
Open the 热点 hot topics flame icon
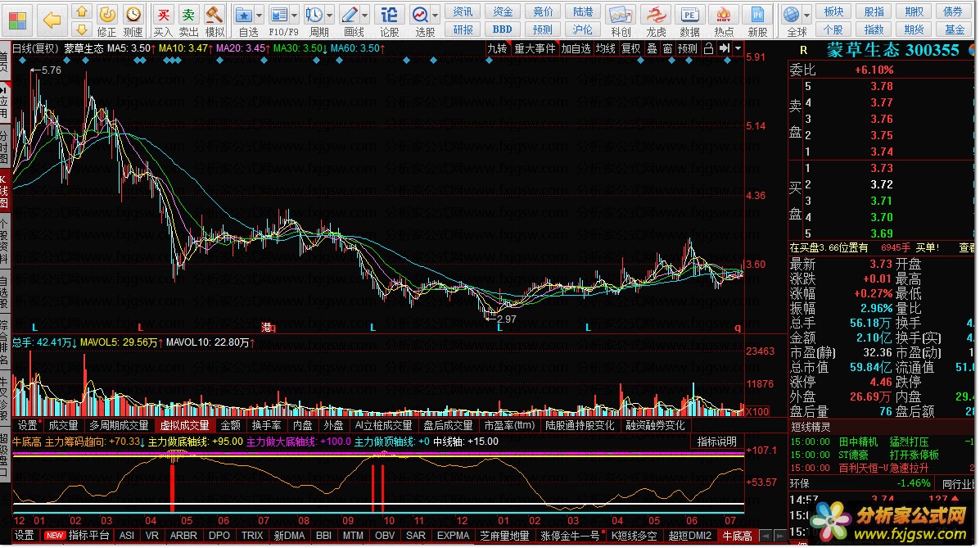[x=724, y=20]
